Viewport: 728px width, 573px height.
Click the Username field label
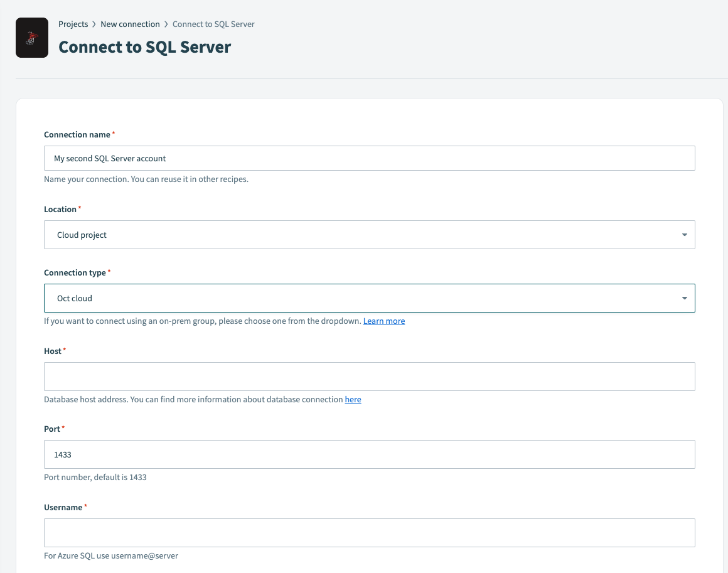pyautogui.click(x=63, y=507)
